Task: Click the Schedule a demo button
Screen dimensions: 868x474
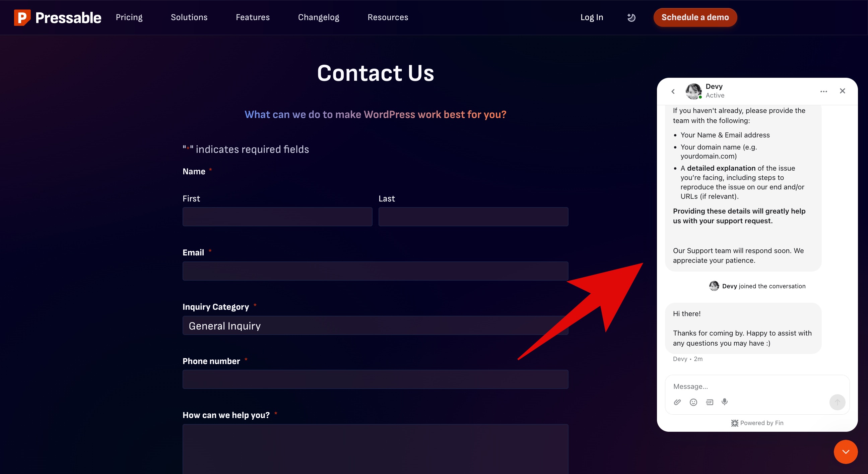Action: click(695, 17)
